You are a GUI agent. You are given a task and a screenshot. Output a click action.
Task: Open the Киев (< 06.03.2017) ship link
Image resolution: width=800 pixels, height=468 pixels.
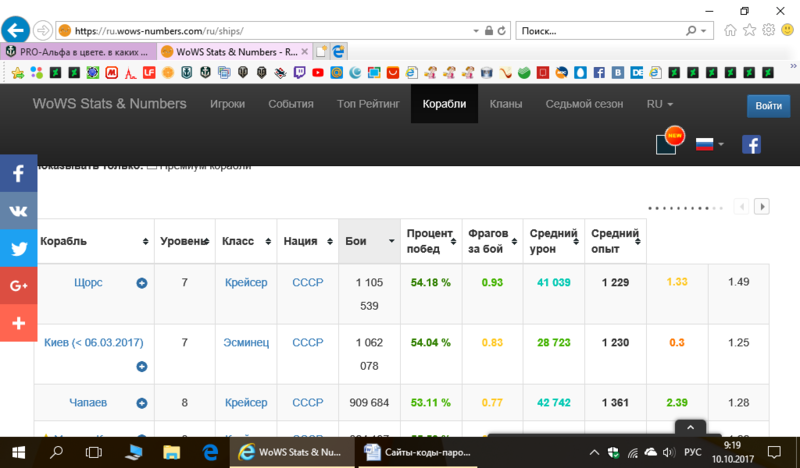[x=94, y=342]
